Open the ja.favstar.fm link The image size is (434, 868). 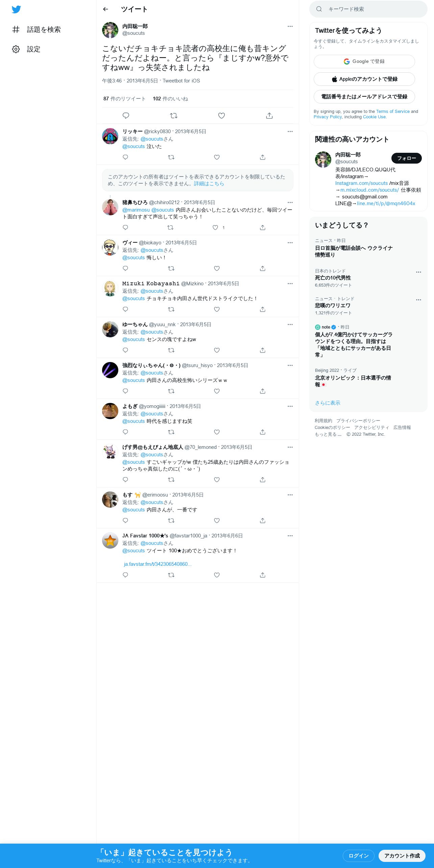[158, 564]
